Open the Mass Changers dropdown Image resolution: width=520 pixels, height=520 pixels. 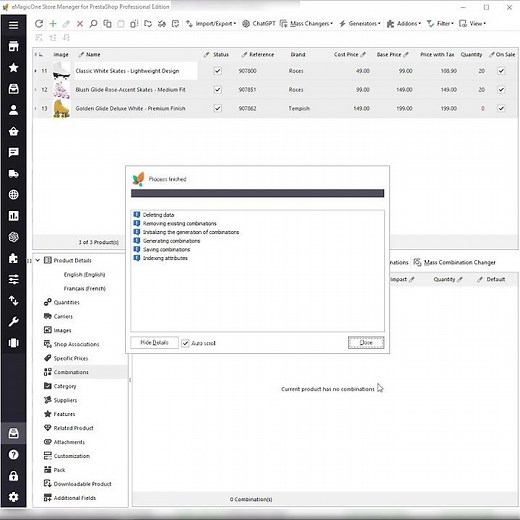click(x=306, y=24)
